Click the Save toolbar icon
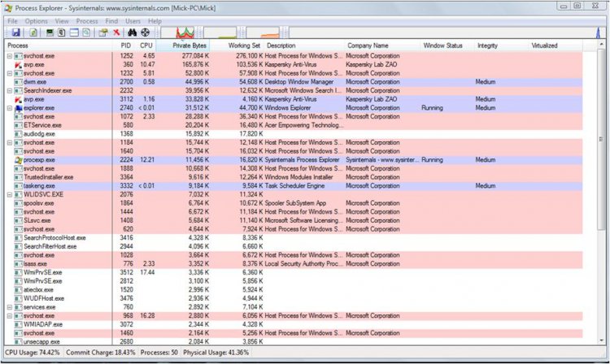610x364 pixels. pyautogui.click(x=15, y=32)
